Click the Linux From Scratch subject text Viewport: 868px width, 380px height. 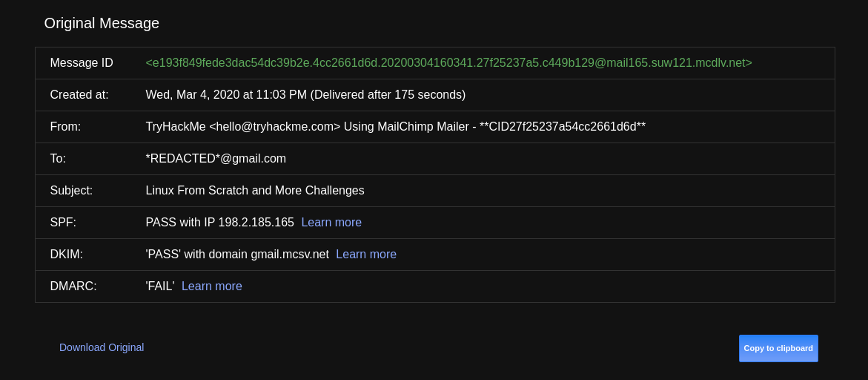pyautogui.click(x=255, y=191)
